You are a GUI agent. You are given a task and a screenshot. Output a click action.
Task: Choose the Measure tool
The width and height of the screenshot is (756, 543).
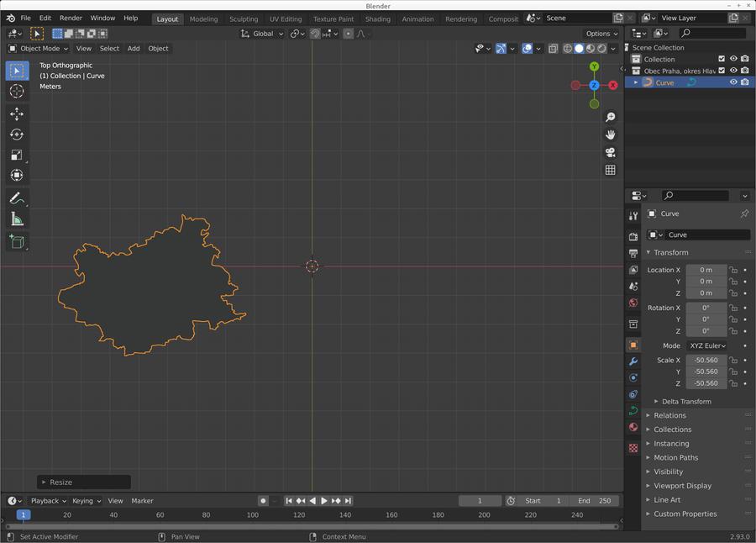pyautogui.click(x=17, y=219)
